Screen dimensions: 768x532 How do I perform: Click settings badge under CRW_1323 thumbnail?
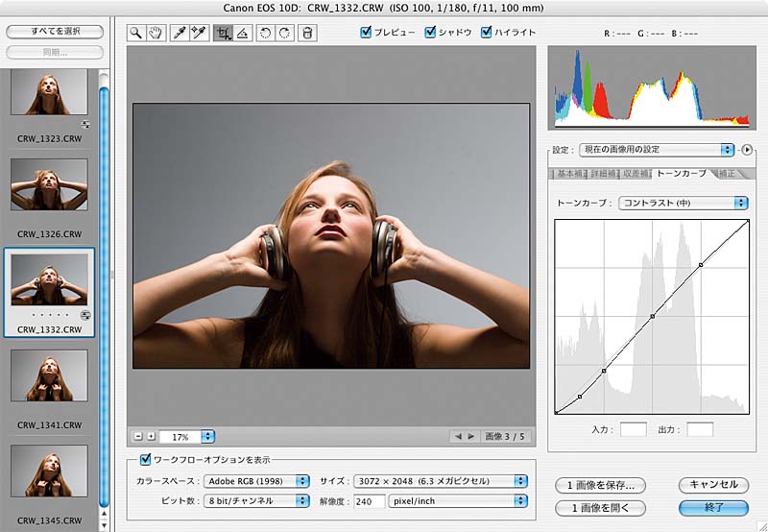click(x=85, y=124)
